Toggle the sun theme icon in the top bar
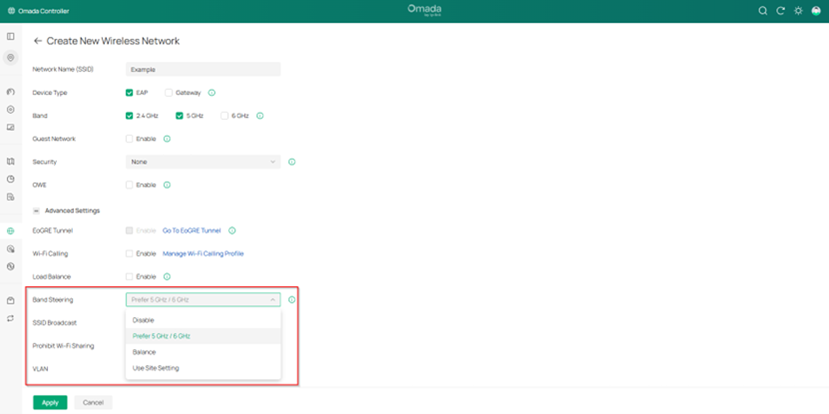 point(798,11)
